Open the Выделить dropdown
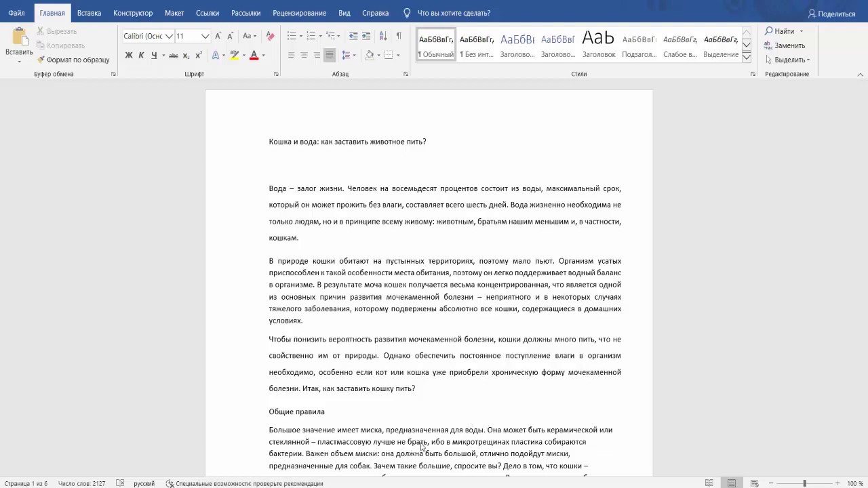 787,60
